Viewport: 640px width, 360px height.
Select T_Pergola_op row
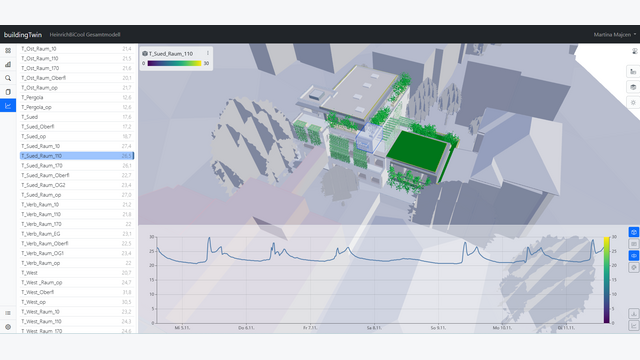(77, 107)
